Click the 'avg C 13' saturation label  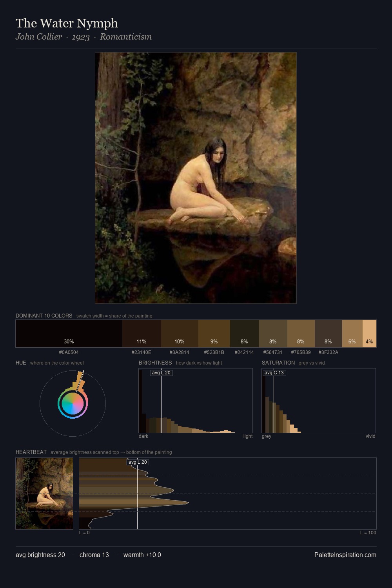(274, 373)
